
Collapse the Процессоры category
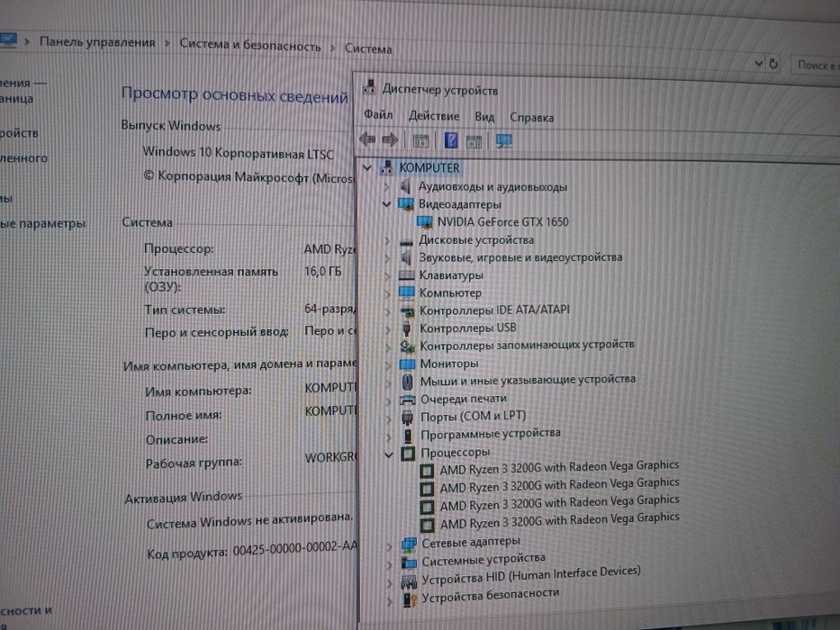(x=389, y=455)
